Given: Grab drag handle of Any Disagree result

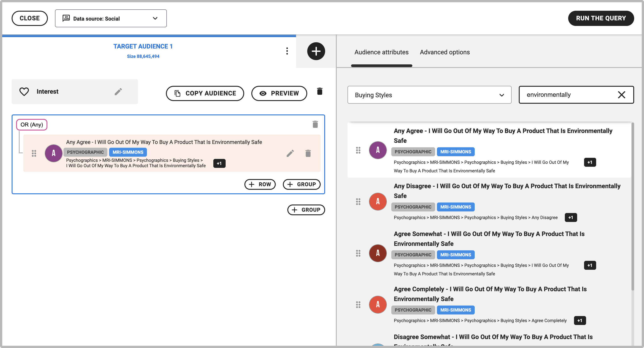Looking at the screenshot, I should point(358,201).
